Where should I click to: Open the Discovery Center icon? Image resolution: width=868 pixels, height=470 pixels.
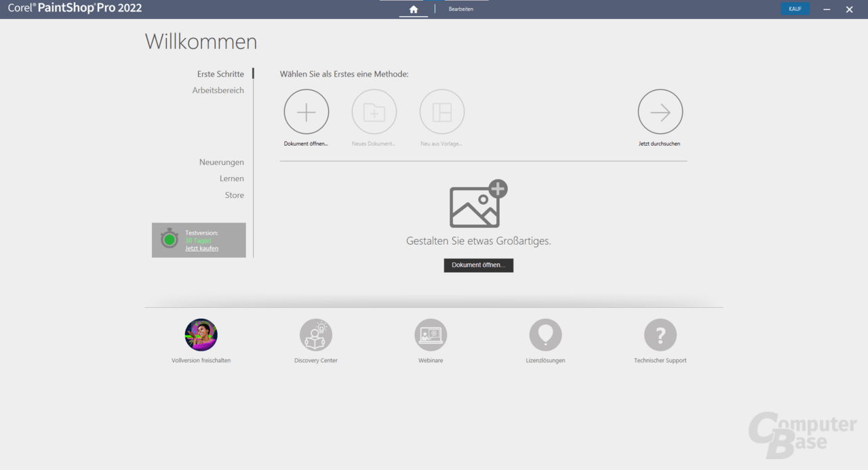(315, 334)
